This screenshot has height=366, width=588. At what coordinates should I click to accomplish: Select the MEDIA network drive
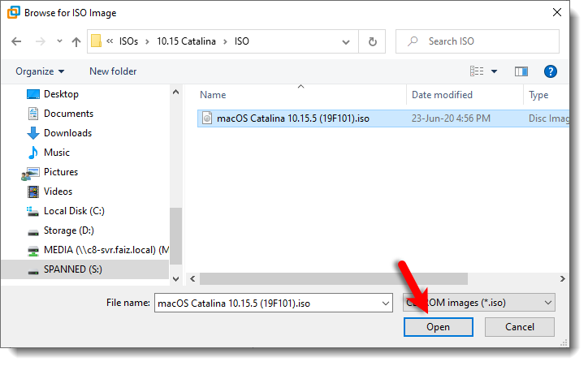(x=106, y=250)
